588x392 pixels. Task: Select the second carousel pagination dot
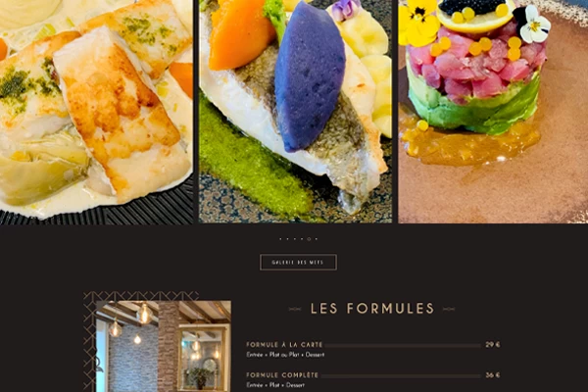(x=287, y=239)
